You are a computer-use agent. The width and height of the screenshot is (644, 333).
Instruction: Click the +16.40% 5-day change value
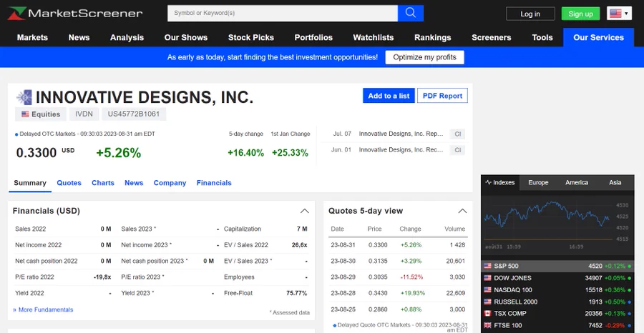[x=245, y=153]
